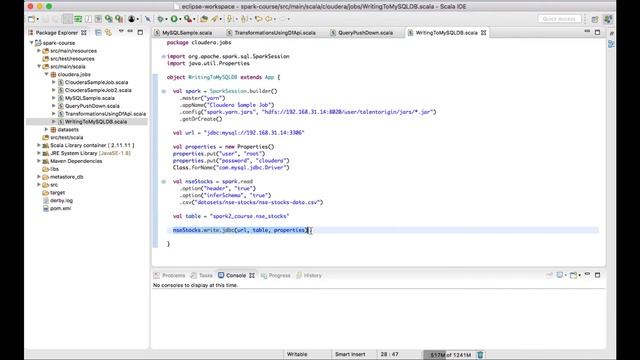This screenshot has width=640, height=360.
Task: Maximize the editor area
Action: [598, 32]
